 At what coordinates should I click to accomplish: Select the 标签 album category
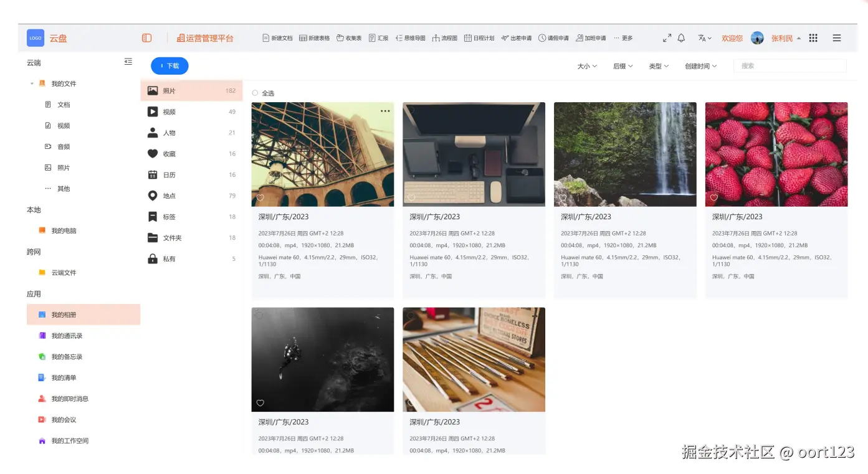click(191, 217)
